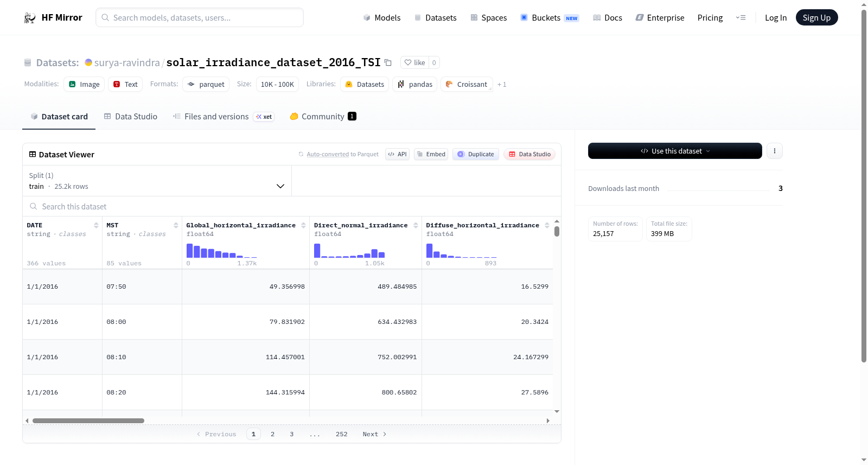Open Models in the top navigation
868x465 pixels.
tap(382, 18)
